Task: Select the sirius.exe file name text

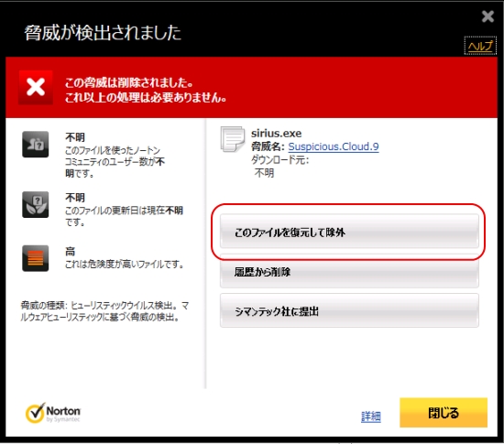Action: coord(277,134)
